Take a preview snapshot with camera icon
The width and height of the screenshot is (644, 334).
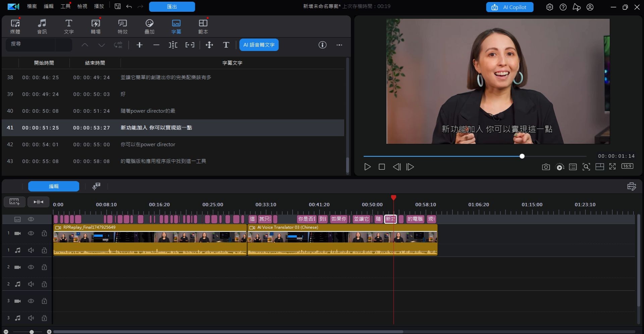click(x=546, y=167)
